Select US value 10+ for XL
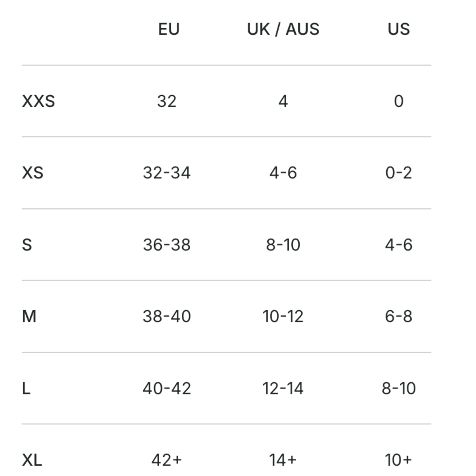Screen dimensions: 476x476 pos(398,460)
